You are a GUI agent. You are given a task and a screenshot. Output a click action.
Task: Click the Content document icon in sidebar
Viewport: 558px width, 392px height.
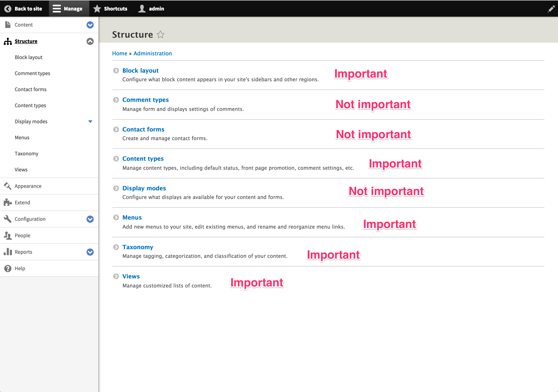tap(8, 25)
